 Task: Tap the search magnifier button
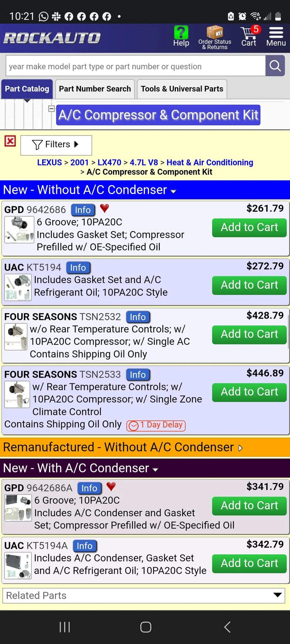(x=275, y=66)
